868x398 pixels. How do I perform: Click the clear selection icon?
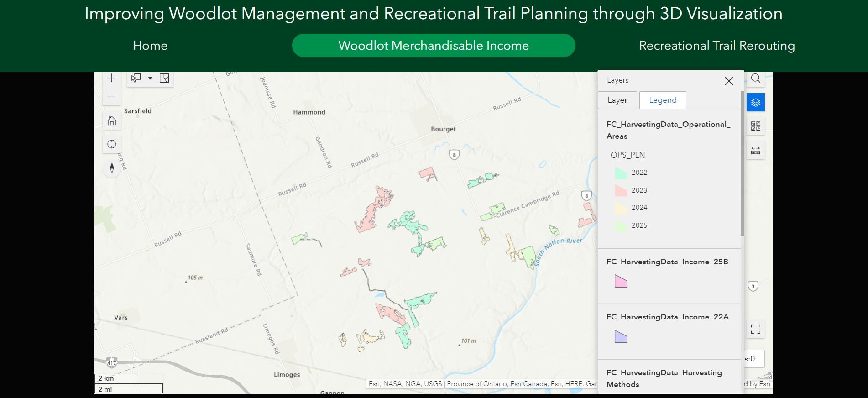click(164, 78)
